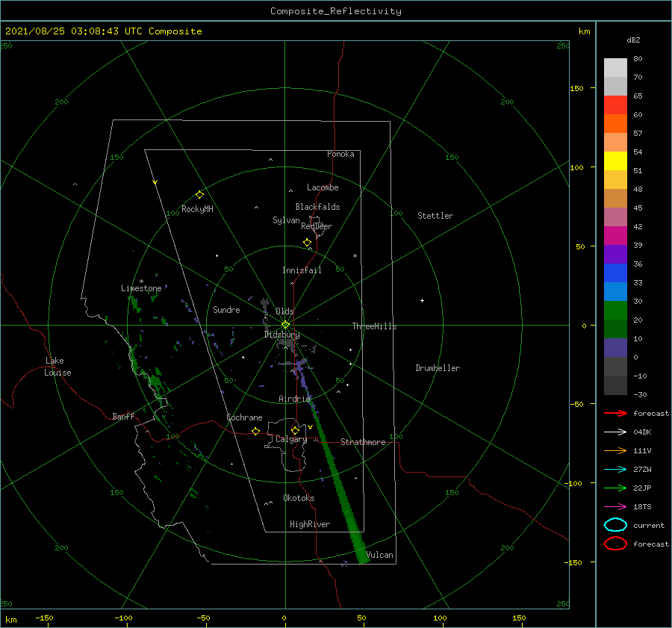Click the Innisfail label
This screenshot has width=672, height=628.
click(302, 270)
